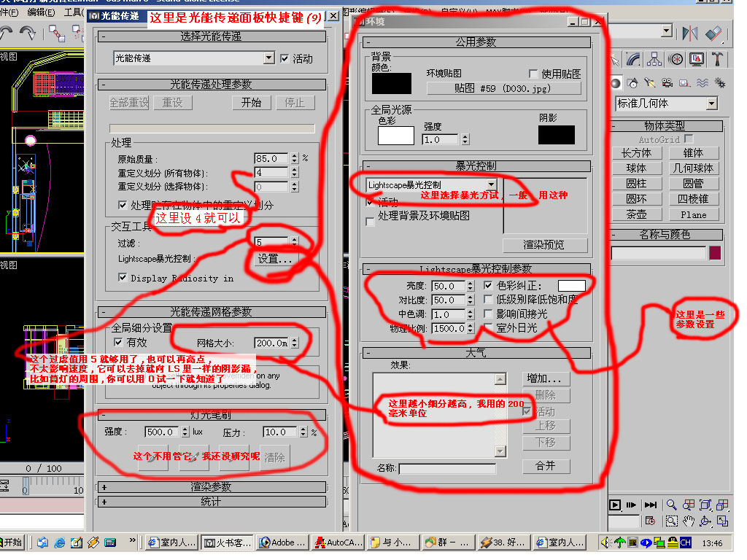Open the Modify panel tab icon
The height and width of the screenshot is (560, 747).
point(634,59)
